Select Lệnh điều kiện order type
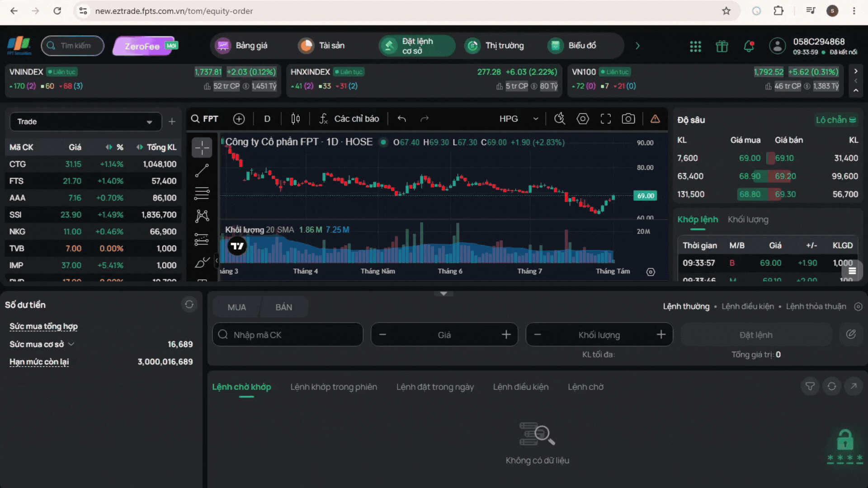868x488 pixels. pyautogui.click(x=748, y=307)
